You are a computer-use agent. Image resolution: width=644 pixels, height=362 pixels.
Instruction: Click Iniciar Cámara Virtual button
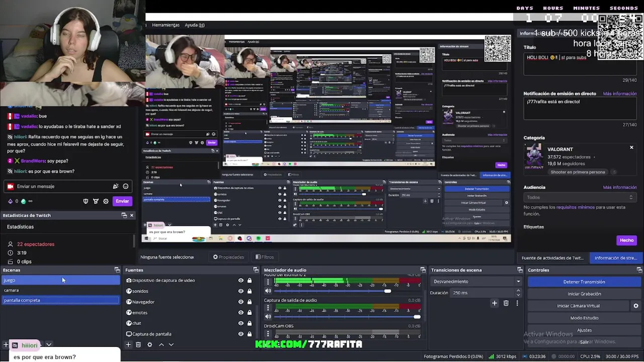click(x=578, y=306)
